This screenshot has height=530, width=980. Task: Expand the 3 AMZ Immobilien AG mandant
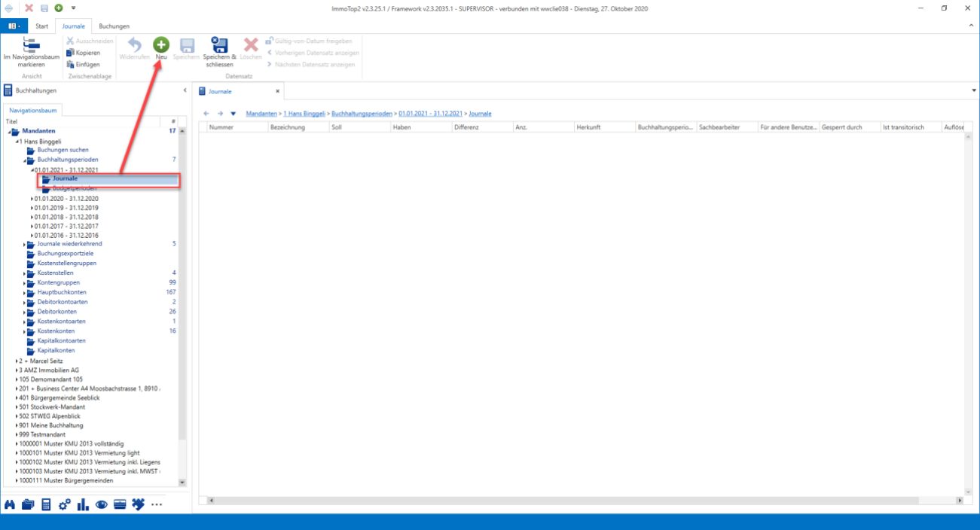tap(17, 370)
